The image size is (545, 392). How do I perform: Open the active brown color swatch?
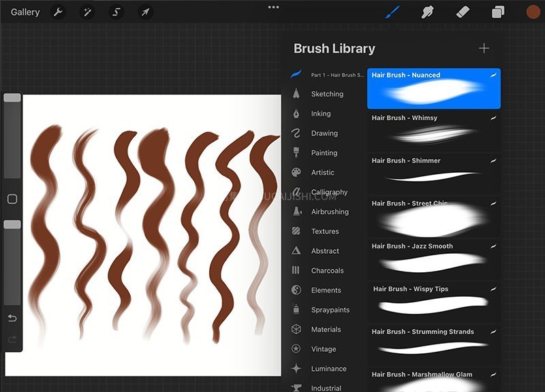coord(533,12)
